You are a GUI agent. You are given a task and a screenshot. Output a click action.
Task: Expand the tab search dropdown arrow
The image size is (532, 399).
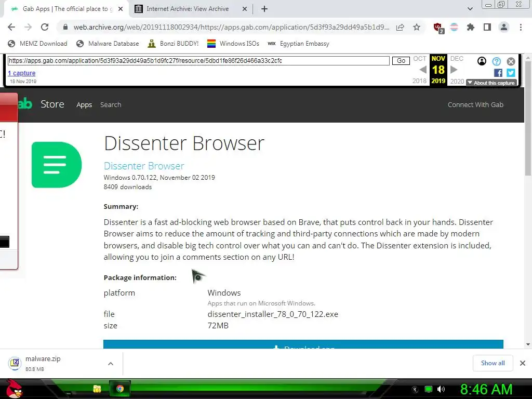click(x=470, y=9)
